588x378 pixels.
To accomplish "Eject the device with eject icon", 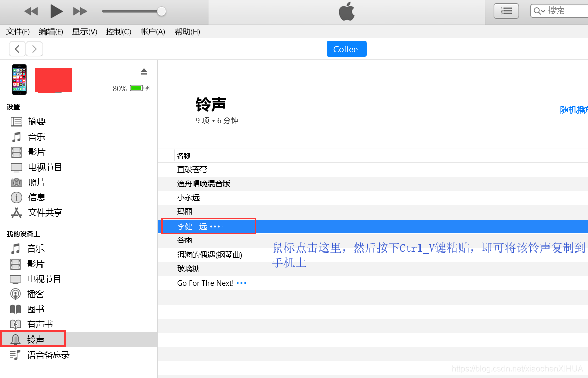I will pos(144,72).
